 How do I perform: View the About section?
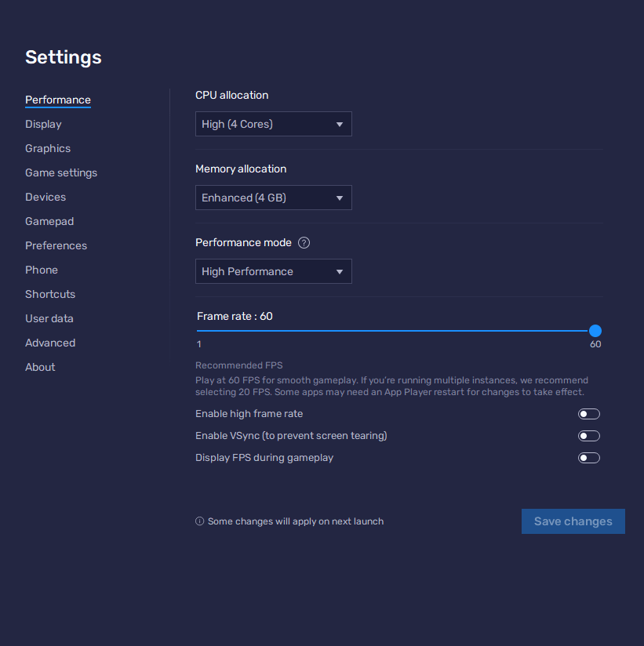point(40,367)
